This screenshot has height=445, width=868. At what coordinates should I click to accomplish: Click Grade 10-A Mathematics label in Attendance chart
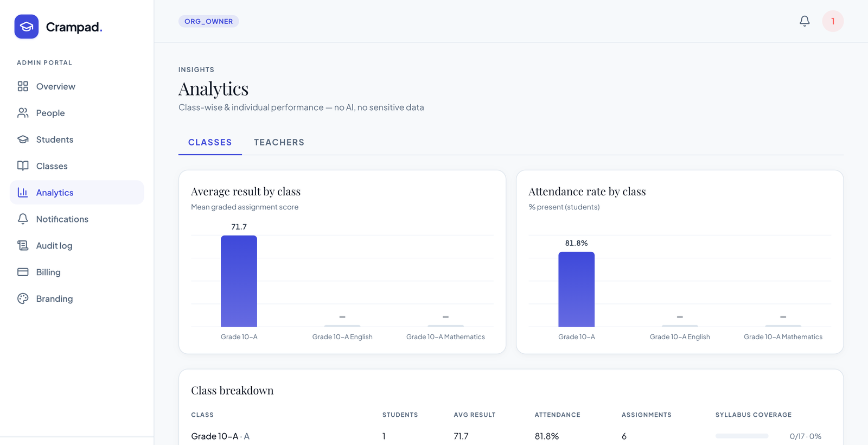(x=783, y=337)
